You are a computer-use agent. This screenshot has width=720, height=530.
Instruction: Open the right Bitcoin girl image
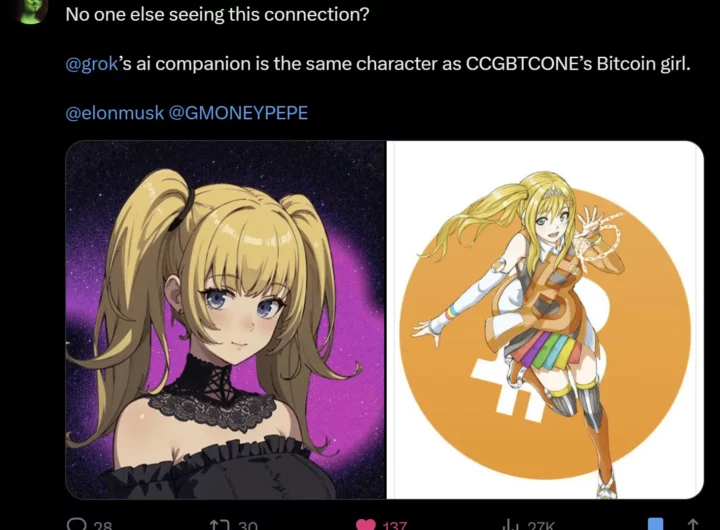(545, 320)
